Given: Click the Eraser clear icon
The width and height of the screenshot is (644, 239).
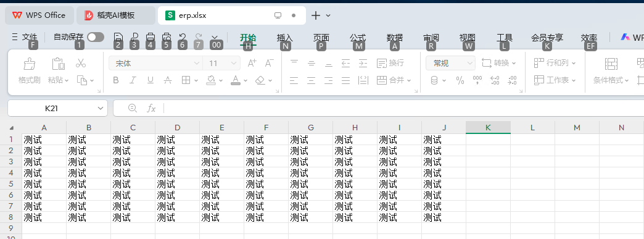Looking at the screenshot, I should coord(260,80).
